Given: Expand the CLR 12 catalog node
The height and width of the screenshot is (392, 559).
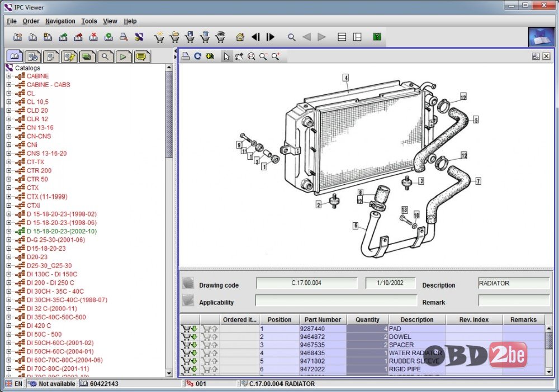Looking at the screenshot, I should [9, 119].
